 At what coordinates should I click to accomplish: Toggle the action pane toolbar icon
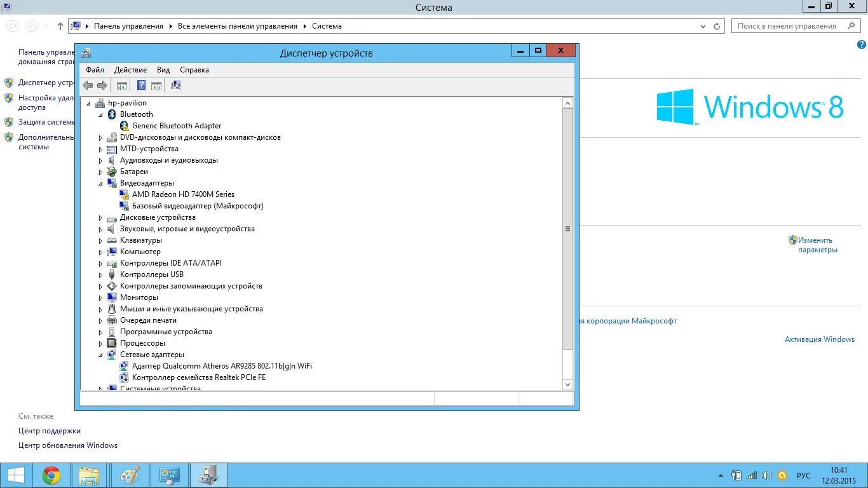click(x=156, y=85)
